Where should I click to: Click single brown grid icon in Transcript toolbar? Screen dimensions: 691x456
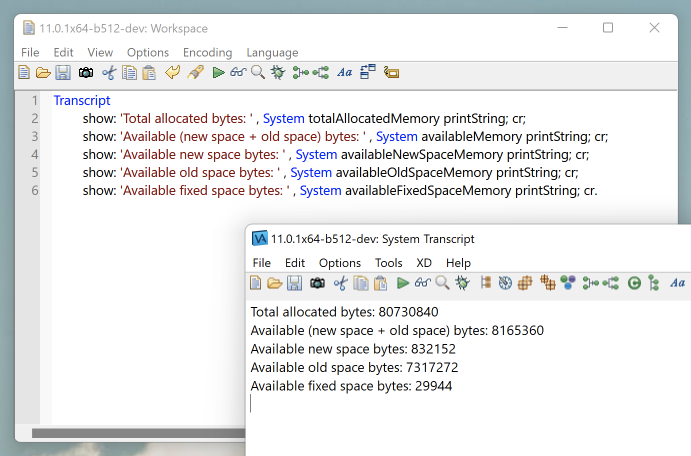525,283
